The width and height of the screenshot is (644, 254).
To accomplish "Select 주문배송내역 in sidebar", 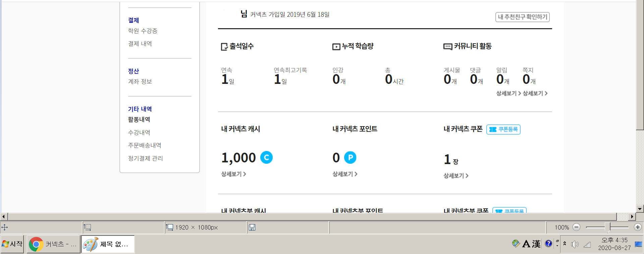I will tap(145, 145).
